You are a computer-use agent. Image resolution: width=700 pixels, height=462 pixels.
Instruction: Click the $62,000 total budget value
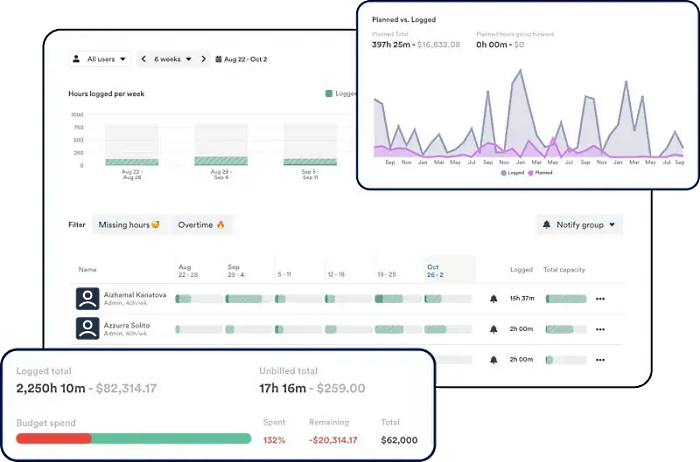[x=399, y=440]
